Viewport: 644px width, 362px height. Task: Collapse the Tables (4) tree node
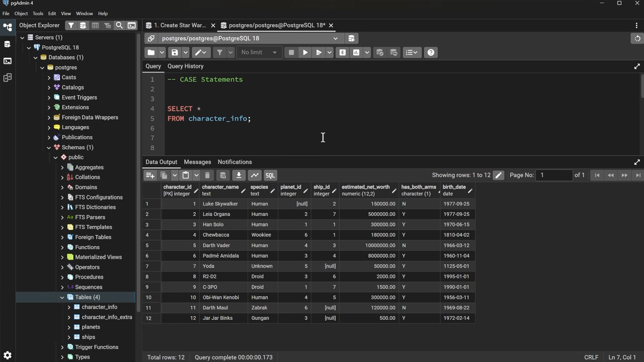tap(62, 297)
